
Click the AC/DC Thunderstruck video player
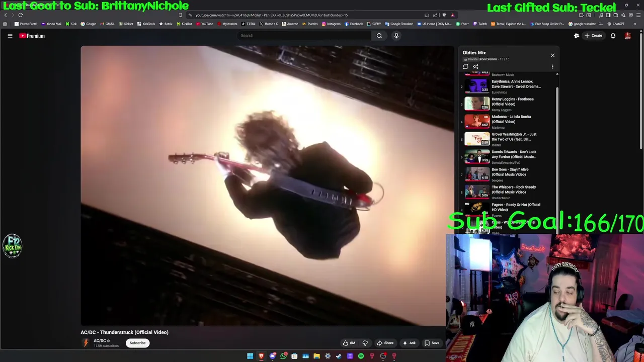point(267,186)
